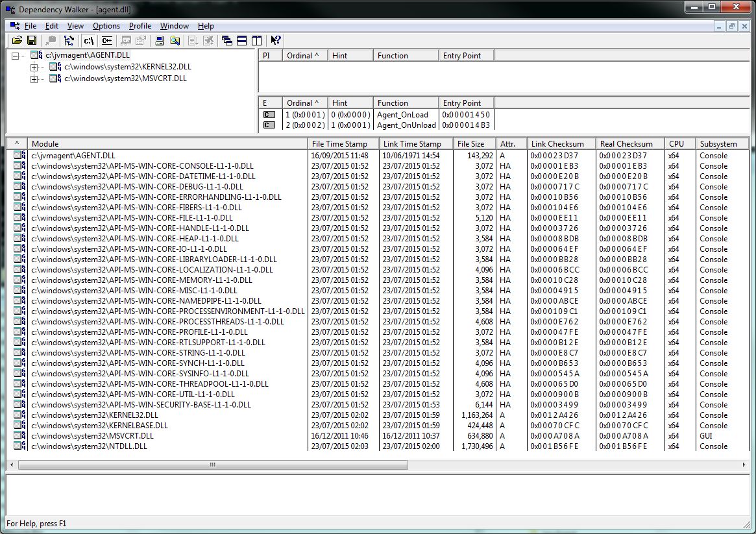Sort by File Size column header

474,143
